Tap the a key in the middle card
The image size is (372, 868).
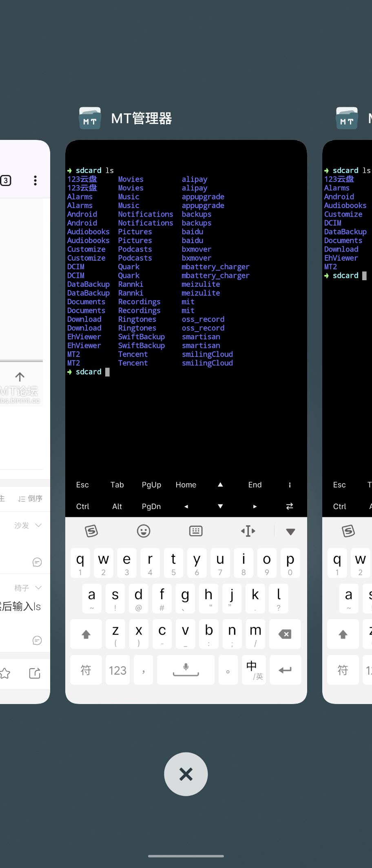pos(92,598)
